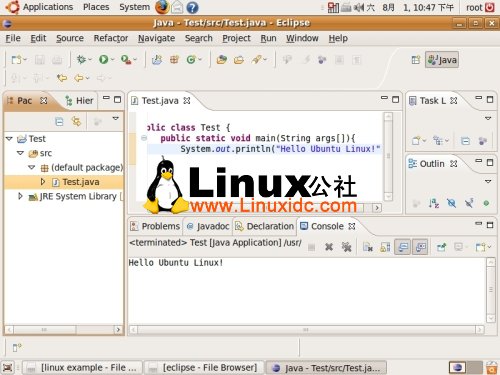This screenshot has height=375, width=500.
Task: Open Package Explorer view menu arrow
Action: click(x=116, y=118)
